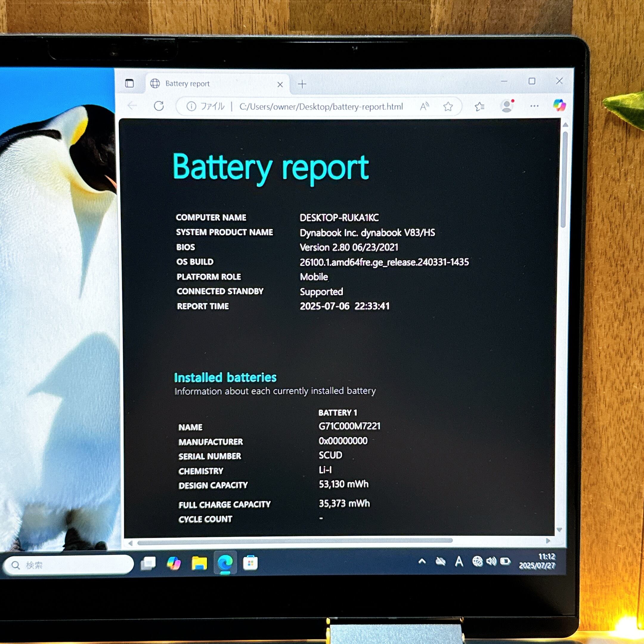Image resolution: width=644 pixels, height=644 pixels.
Task: Click the horizontal scrollbar thumb
Action: [295, 541]
